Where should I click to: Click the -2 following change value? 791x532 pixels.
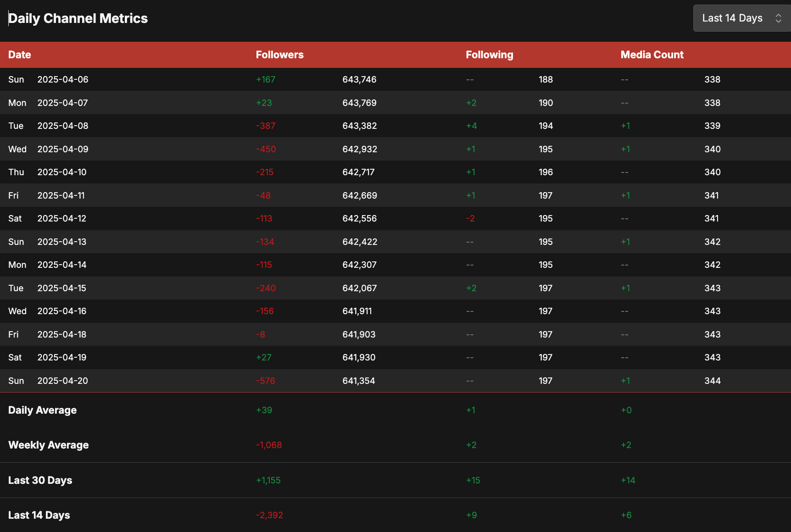[x=470, y=218]
